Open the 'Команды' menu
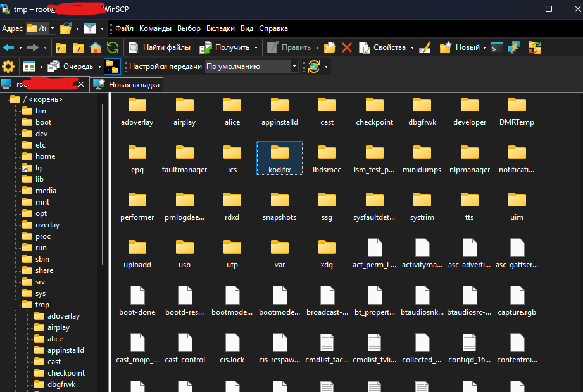This screenshot has height=392, width=583. click(x=155, y=28)
